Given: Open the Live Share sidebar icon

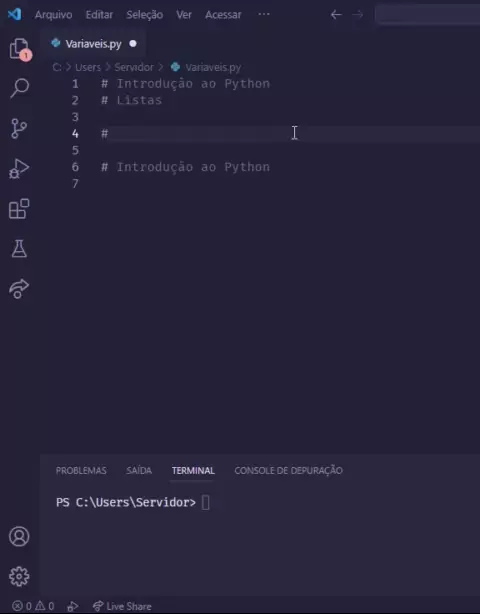Looking at the screenshot, I should click(x=19, y=289).
